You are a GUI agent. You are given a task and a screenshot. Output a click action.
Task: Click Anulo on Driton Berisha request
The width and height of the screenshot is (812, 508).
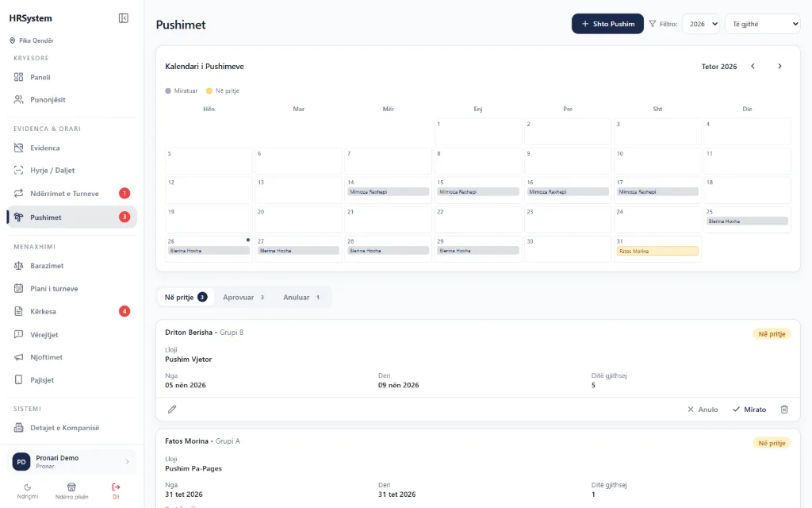pyautogui.click(x=703, y=409)
